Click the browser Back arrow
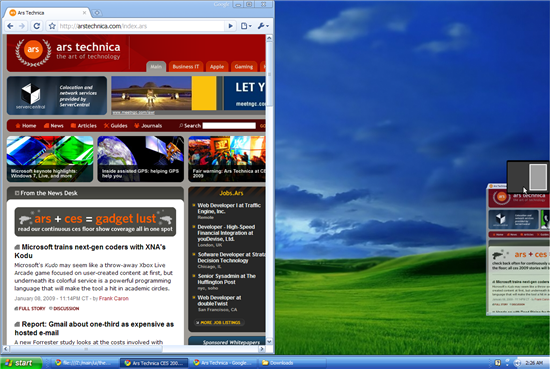The image size is (550, 369). (10, 26)
